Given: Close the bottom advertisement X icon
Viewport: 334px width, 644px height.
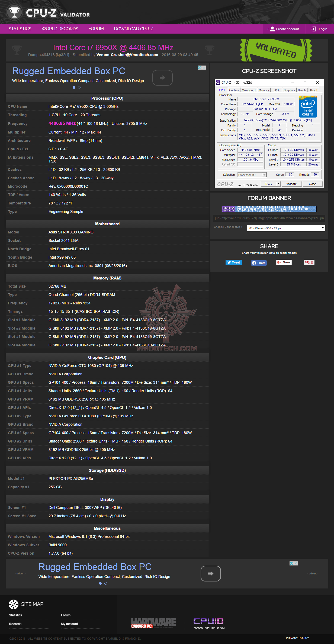Looking at the screenshot, I should [x=296, y=563].
